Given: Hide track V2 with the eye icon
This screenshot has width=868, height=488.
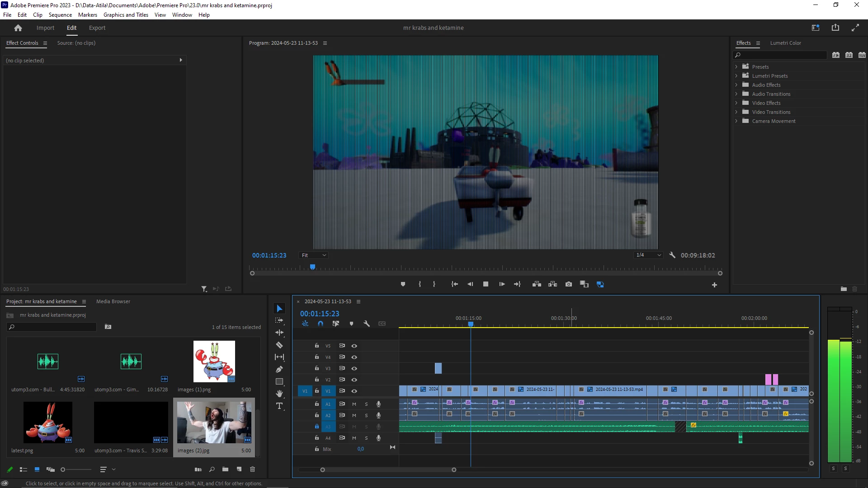Looking at the screenshot, I should click(354, 380).
